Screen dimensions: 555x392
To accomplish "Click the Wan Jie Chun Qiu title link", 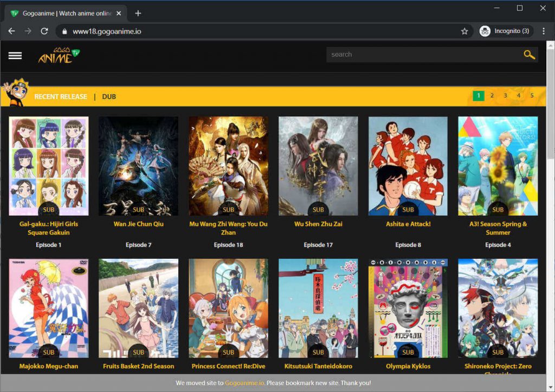I will click(138, 224).
